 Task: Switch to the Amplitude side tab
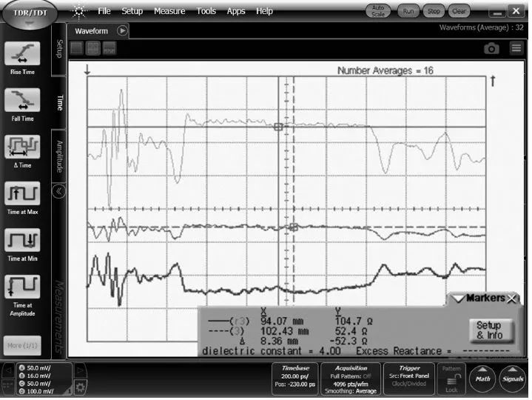[59, 156]
